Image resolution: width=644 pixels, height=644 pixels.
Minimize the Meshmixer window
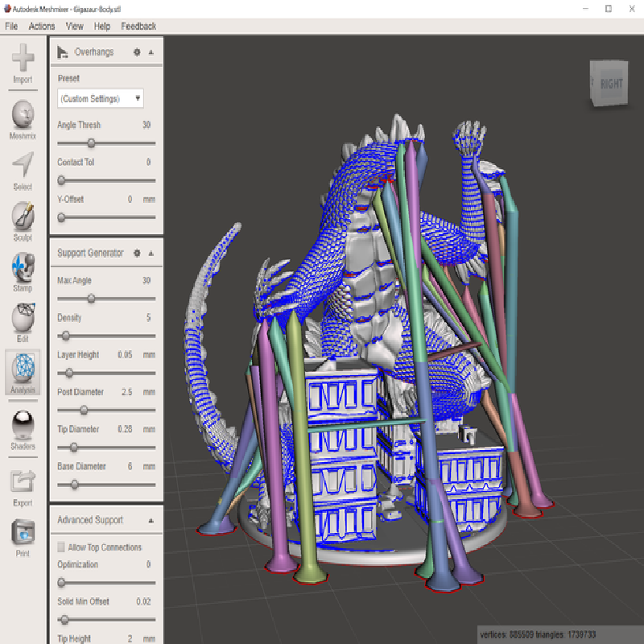(x=585, y=9)
